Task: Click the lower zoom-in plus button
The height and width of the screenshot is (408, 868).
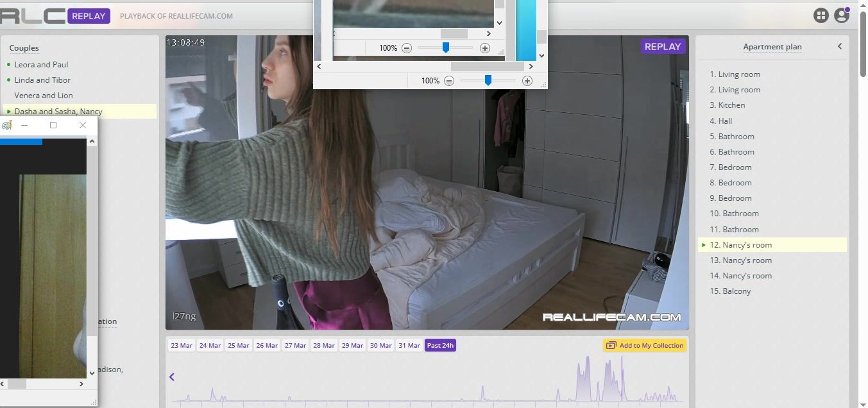Action: click(527, 81)
